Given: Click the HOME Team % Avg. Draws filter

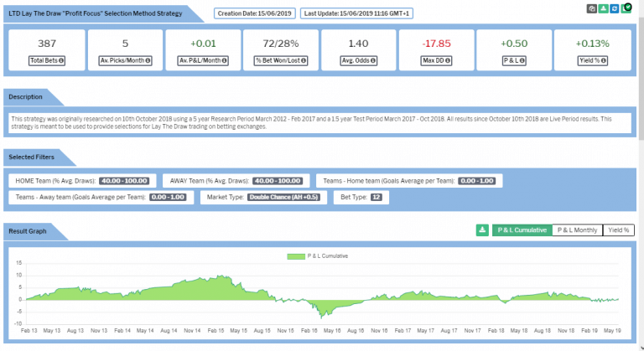Looking at the screenshot, I should click(x=80, y=180).
